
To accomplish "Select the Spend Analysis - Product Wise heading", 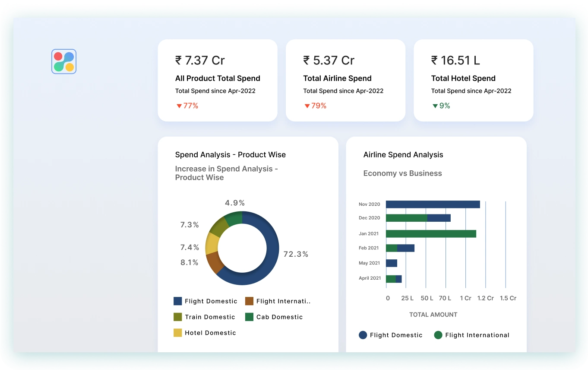I will [x=230, y=154].
